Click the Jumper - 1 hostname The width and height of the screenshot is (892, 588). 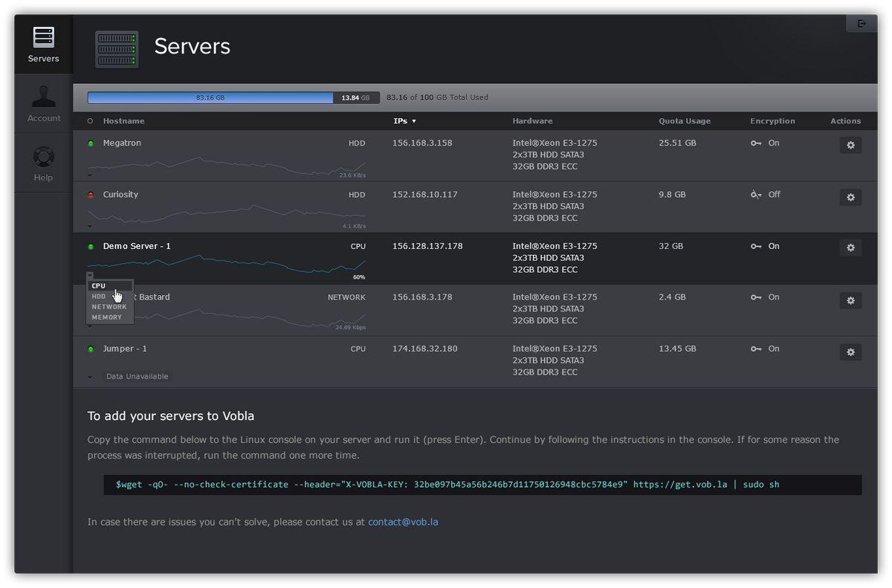(125, 349)
